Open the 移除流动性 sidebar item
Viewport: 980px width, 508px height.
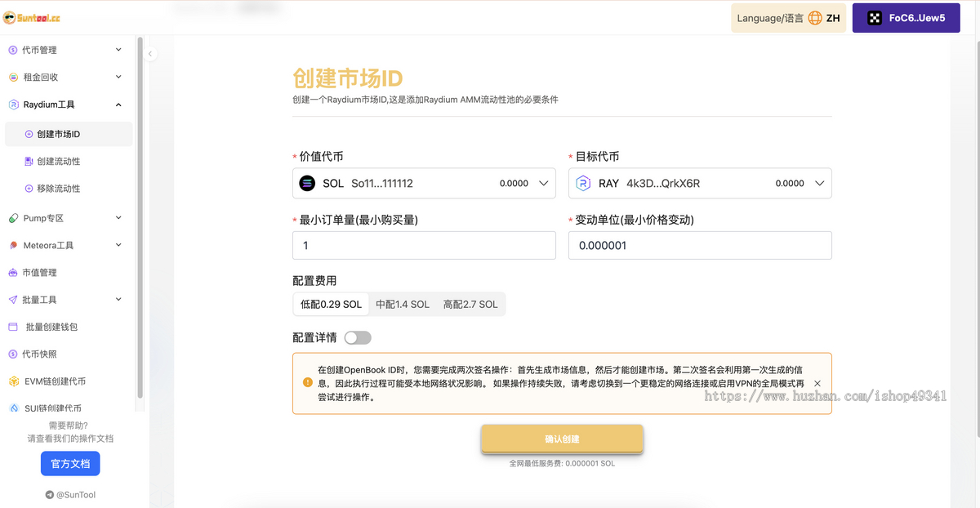pos(69,189)
